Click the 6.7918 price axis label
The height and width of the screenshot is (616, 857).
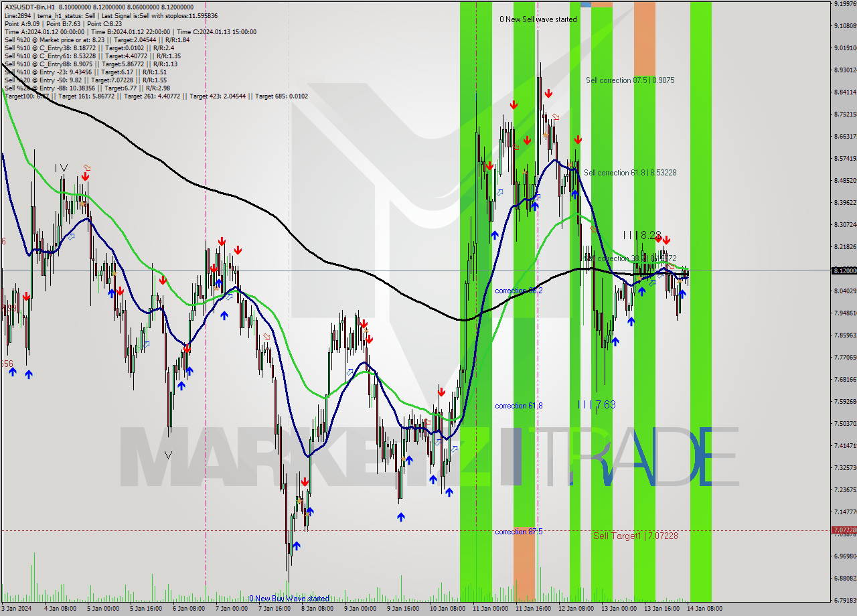coord(845,600)
